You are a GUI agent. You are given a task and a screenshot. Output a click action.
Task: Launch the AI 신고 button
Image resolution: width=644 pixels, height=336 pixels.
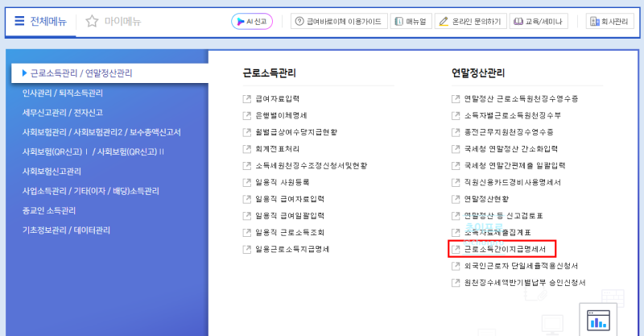(252, 22)
